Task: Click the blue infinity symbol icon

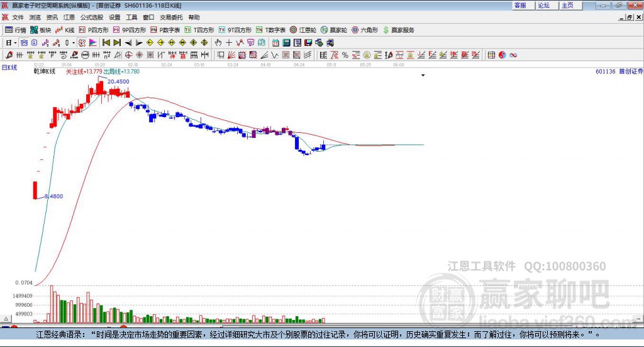Action: 513,55
